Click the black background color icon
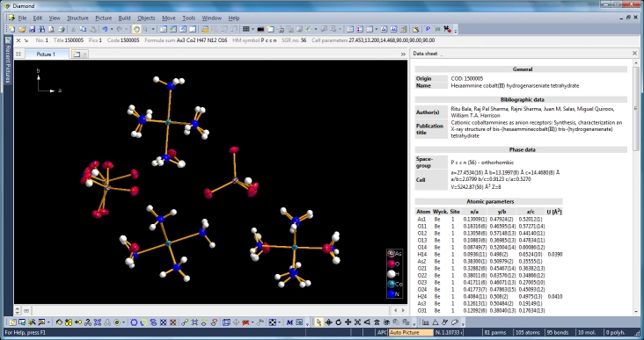Image resolution: width=644 pixels, height=340 pixels. coord(260,29)
